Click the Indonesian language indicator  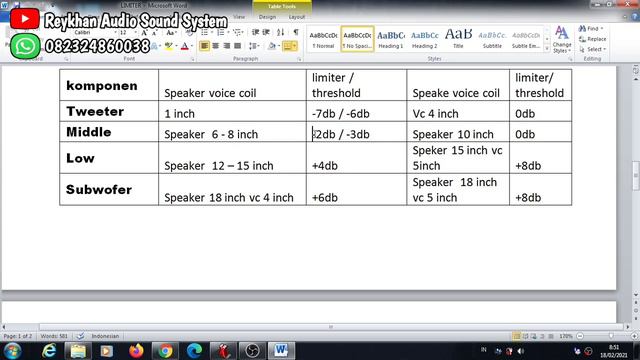[x=105, y=336]
